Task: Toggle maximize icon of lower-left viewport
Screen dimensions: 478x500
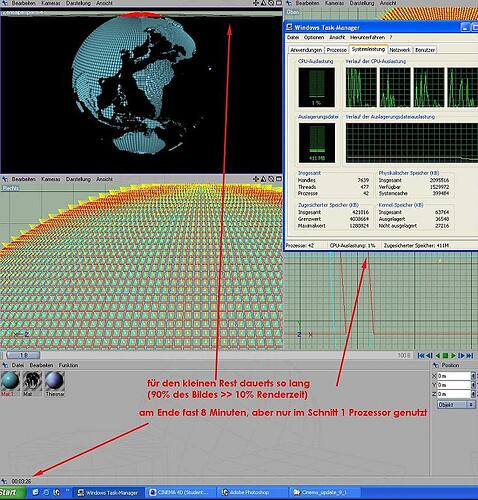Action: tap(279, 179)
